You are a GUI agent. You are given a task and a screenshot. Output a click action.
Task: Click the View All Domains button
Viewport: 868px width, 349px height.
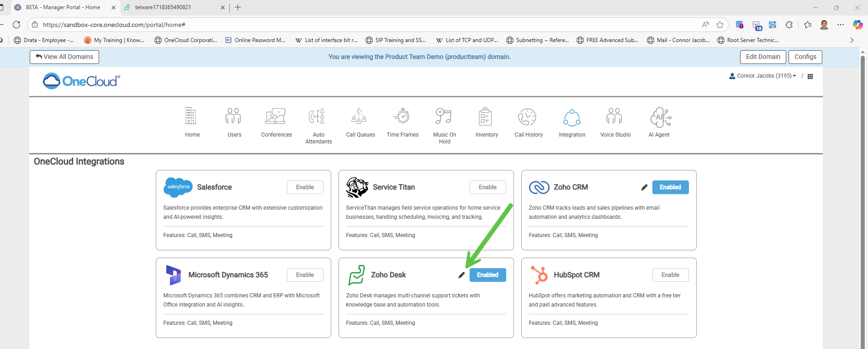(64, 57)
